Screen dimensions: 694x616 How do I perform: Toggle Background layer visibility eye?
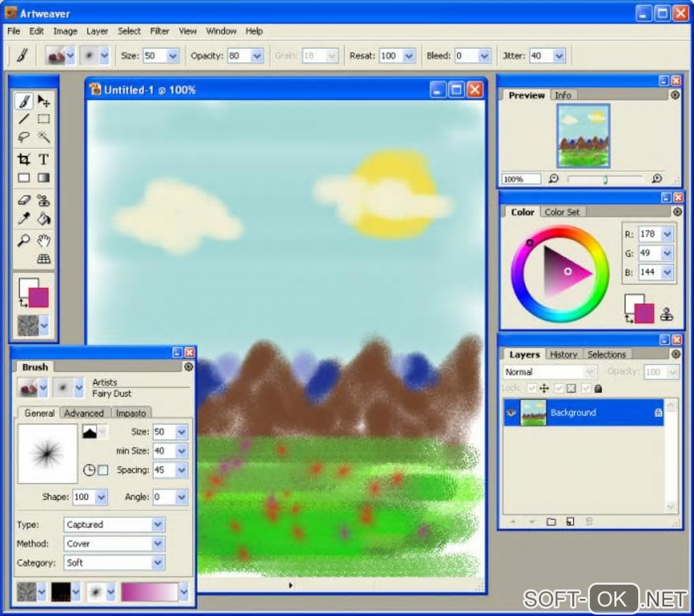click(x=512, y=412)
